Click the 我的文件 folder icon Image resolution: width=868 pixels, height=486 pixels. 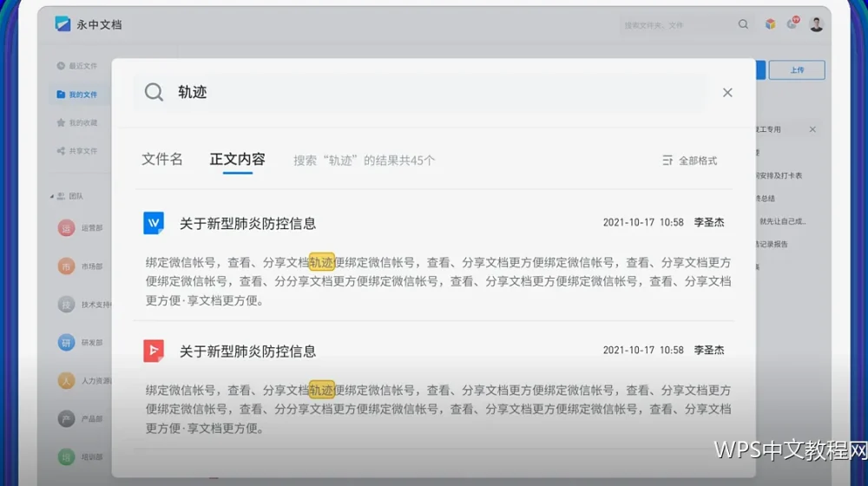click(61, 95)
